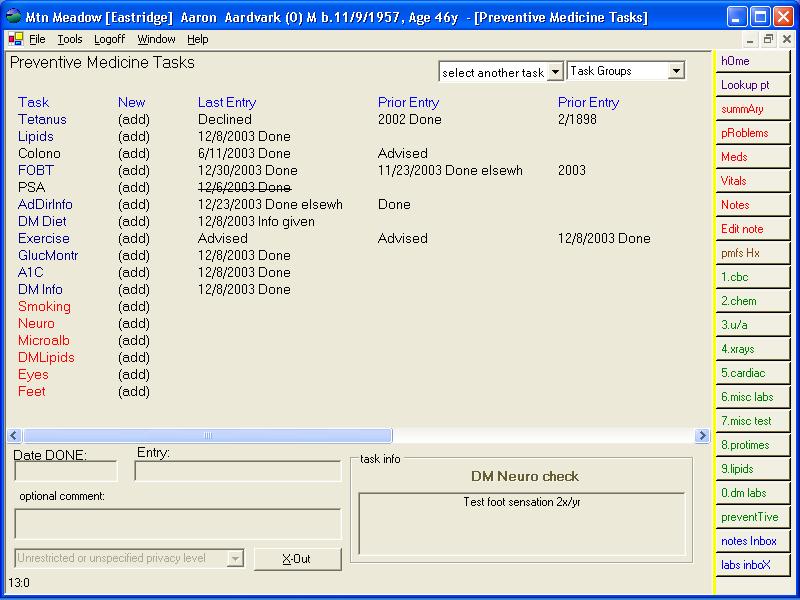The width and height of the screenshot is (800, 600).
Task: Open the 0.dm labs button
Action: click(x=754, y=493)
